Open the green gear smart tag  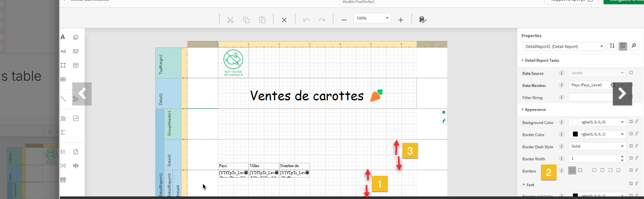coord(444,112)
